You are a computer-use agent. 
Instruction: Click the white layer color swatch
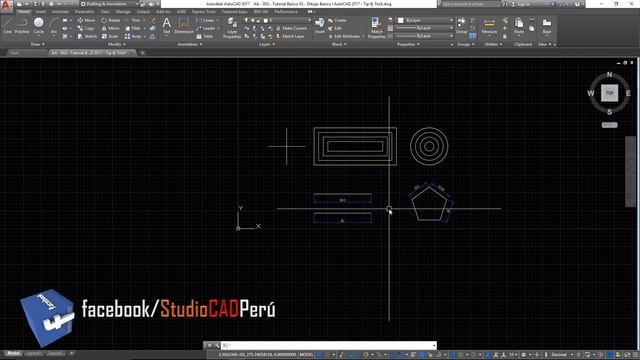coord(265,20)
